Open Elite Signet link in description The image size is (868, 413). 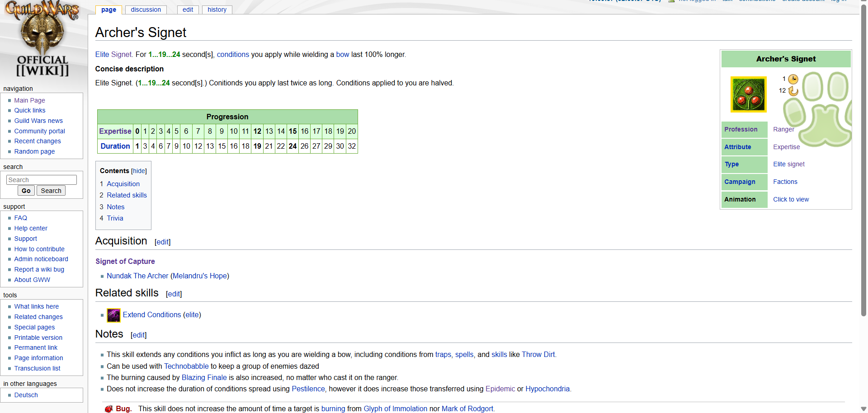coord(113,54)
